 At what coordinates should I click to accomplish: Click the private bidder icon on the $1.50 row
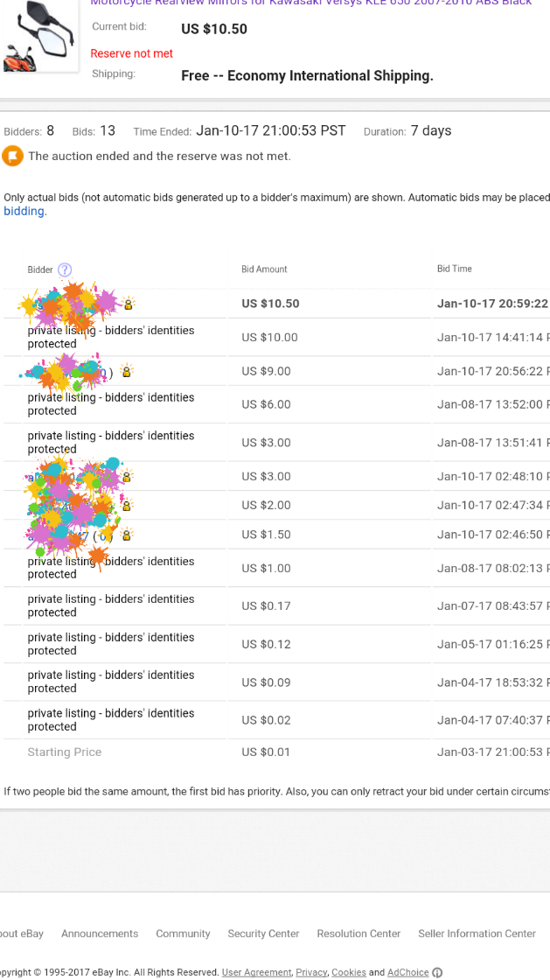tap(127, 535)
